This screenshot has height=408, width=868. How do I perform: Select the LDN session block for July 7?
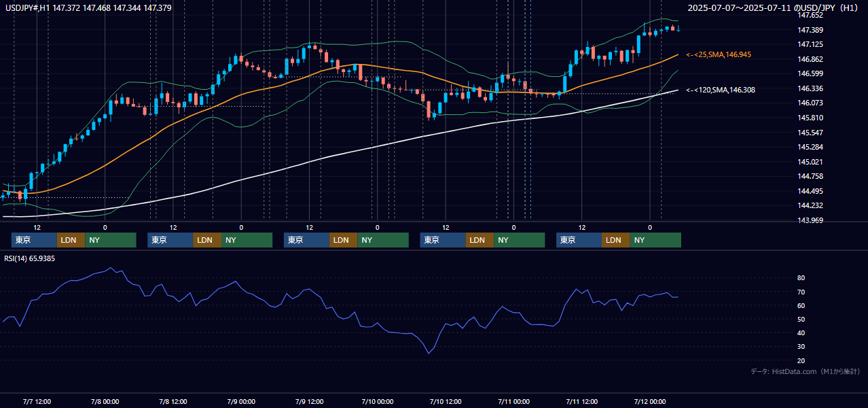pyautogui.click(x=71, y=240)
